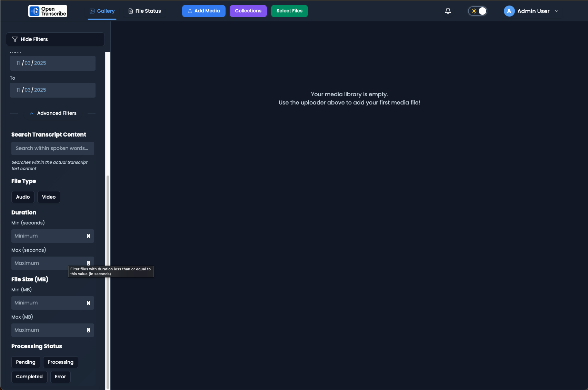This screenshot has height=390, width=588.
Task: Click the To date field
Action: 53,90
